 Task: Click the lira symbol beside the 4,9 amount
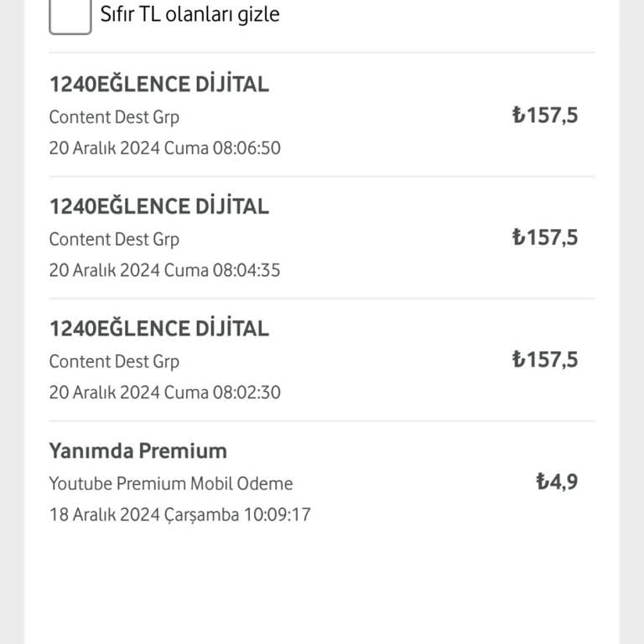click(543, 482)
